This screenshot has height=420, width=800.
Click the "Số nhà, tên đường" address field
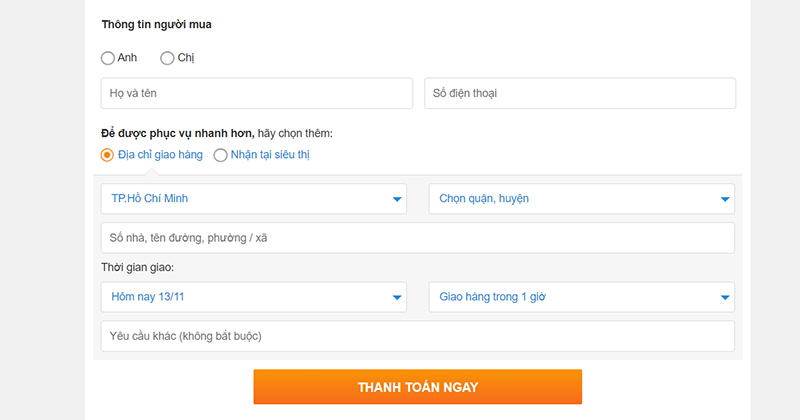click(x=418, y=238)
